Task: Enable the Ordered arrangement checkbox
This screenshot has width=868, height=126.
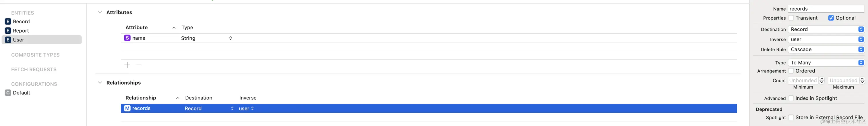Action: click(x=791, y=71)
